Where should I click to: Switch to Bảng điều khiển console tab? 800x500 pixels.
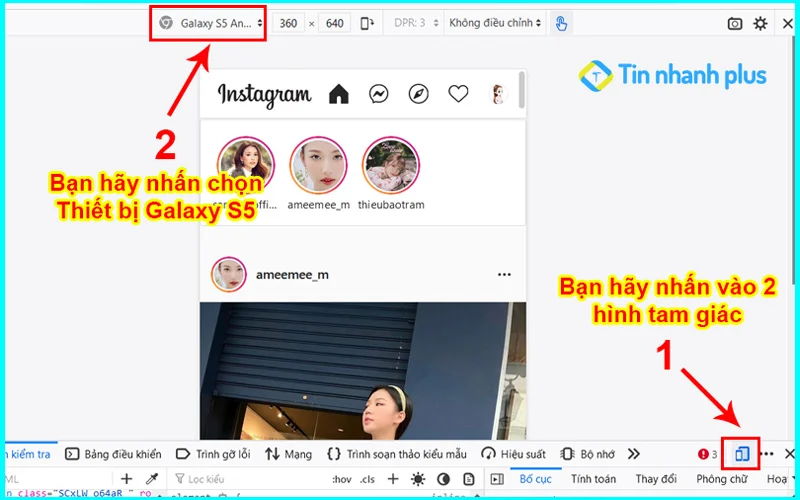pos(114,454)
